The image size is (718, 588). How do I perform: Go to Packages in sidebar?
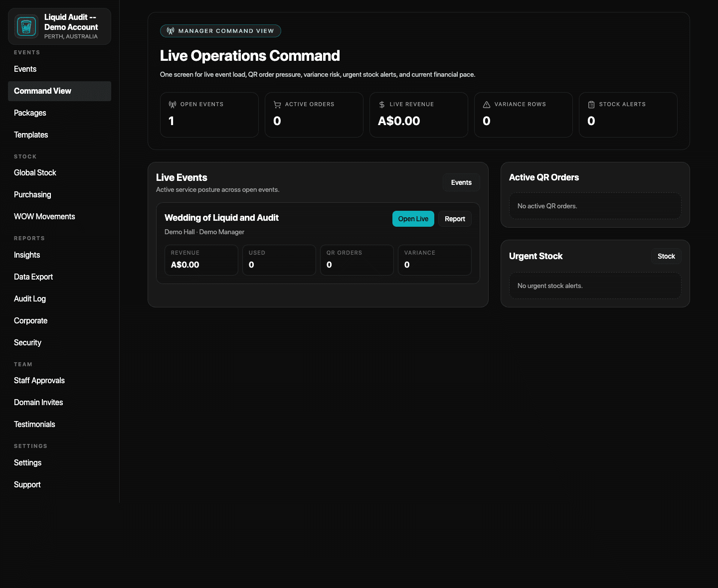coord(59,113)
